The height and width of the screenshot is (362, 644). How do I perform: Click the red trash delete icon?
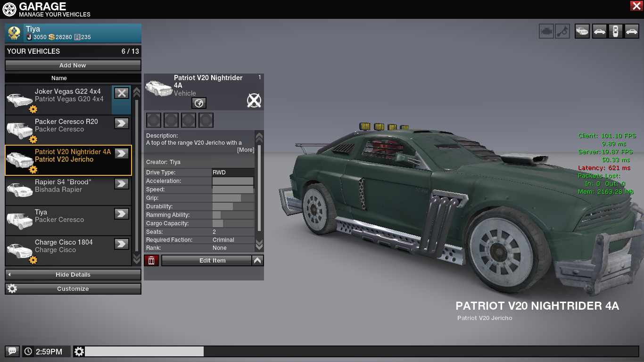[151, 261]
